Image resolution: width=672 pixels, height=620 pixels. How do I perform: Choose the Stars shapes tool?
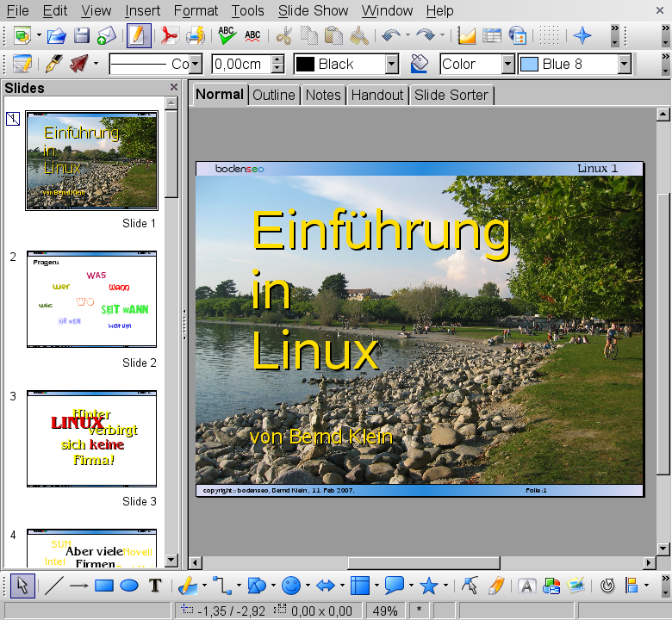429,586
